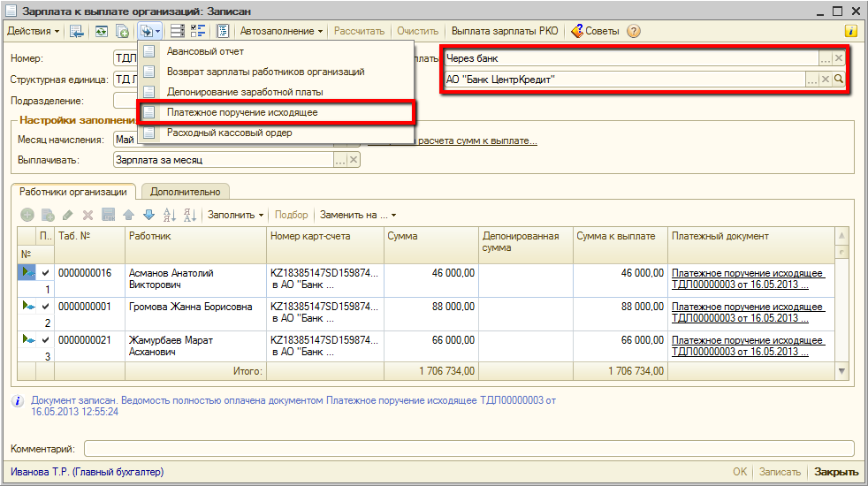Click the Советы tips icon
This screenshot has width=868, height=486.
pos(578,31)
